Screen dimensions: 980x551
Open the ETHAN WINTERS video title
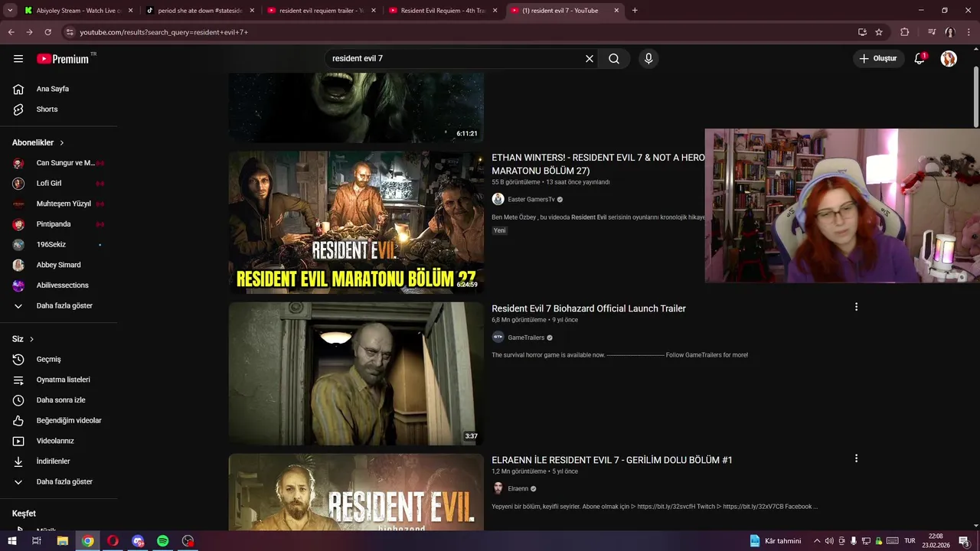click(598, 164)
